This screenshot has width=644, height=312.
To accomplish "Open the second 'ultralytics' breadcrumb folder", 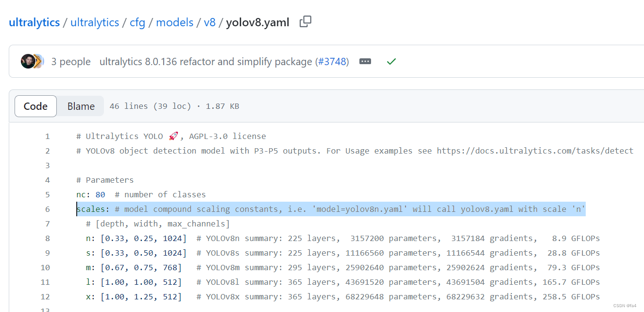I will coord(95,22).
